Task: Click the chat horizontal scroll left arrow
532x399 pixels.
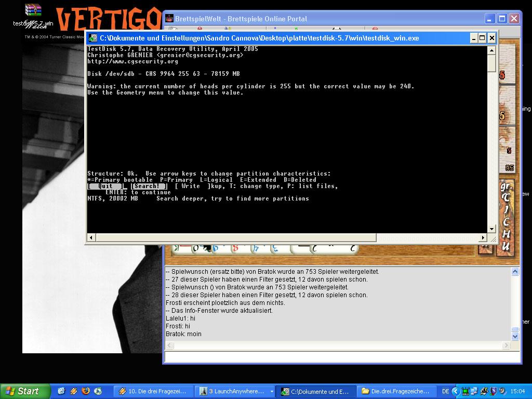Action: point(170,345)
